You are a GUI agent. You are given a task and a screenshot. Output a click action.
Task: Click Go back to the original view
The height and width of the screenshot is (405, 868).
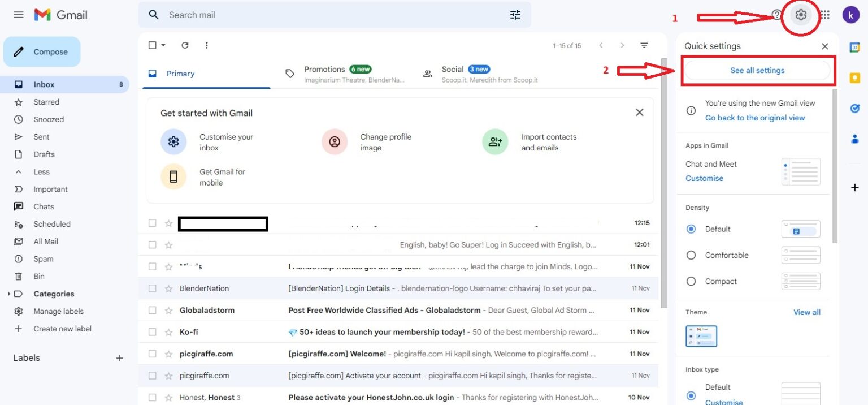pos(754,117)
